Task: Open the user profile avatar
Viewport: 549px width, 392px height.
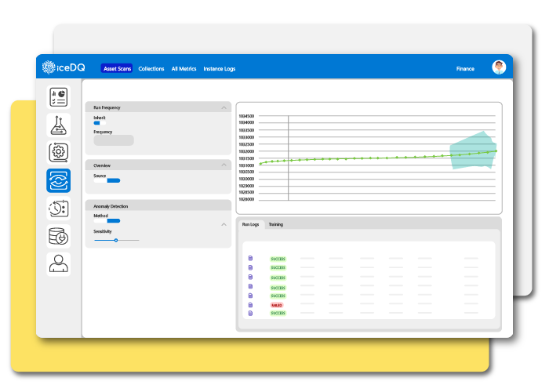Action: tap(499, 67)
